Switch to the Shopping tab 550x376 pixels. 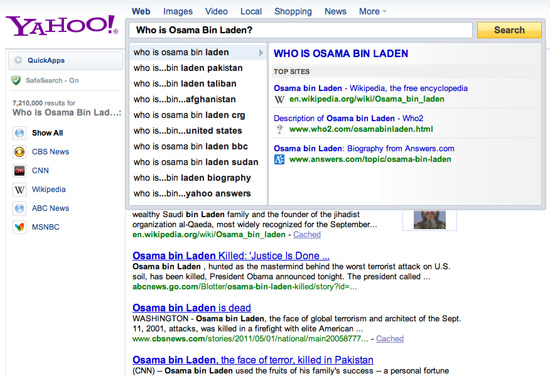coord(293,12)
